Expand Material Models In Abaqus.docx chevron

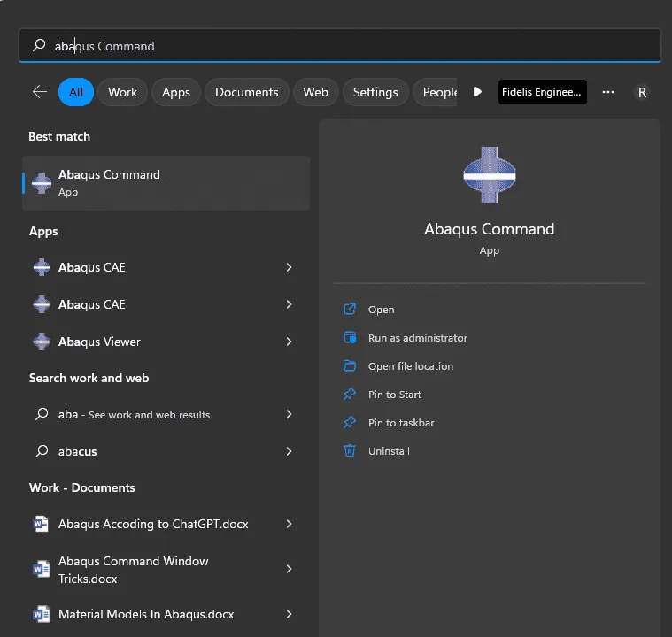[x=289, y=614]
